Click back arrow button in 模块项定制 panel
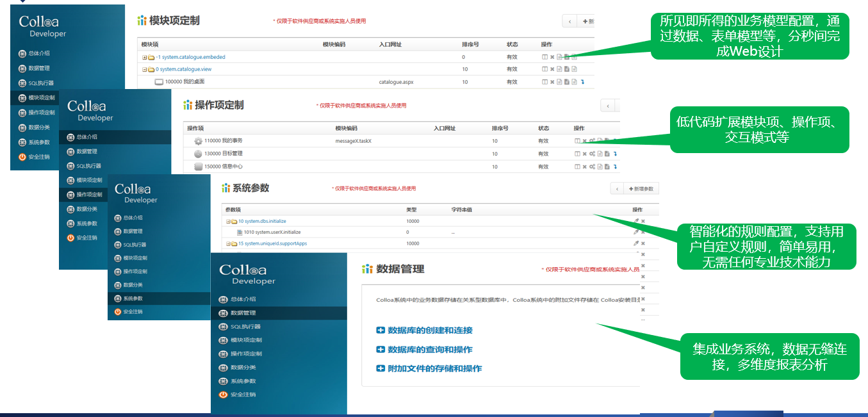The image size is (868, 417). coord(569,21)
